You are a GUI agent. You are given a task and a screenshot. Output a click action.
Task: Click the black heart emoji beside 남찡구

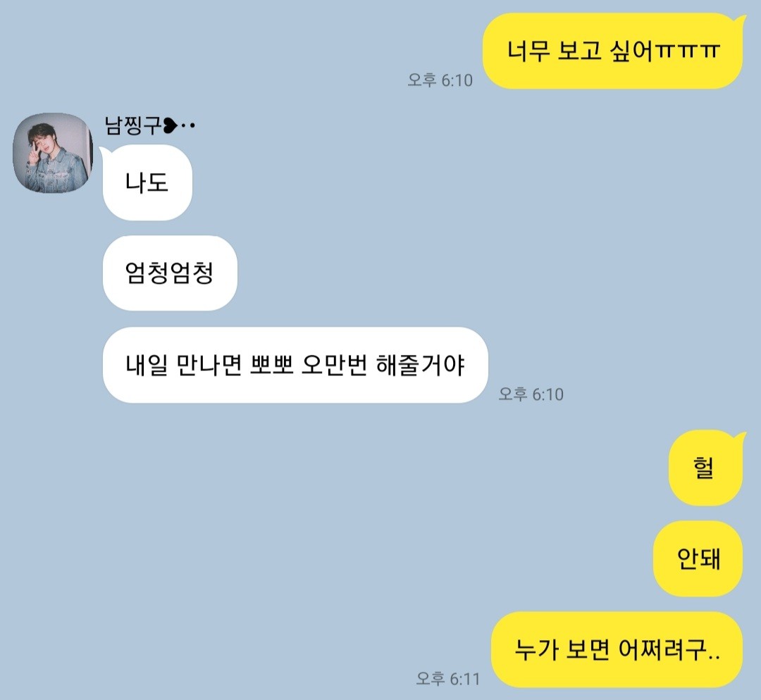point(170,125)
